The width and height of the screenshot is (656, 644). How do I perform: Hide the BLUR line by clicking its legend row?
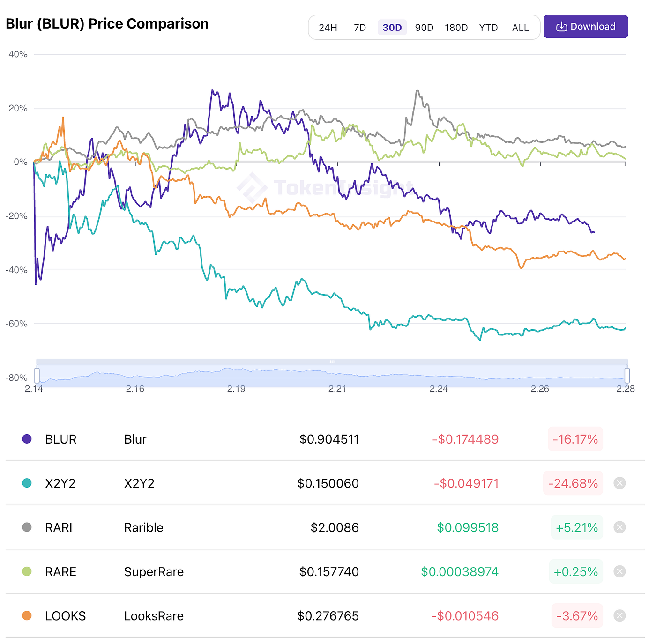(141, 439)
